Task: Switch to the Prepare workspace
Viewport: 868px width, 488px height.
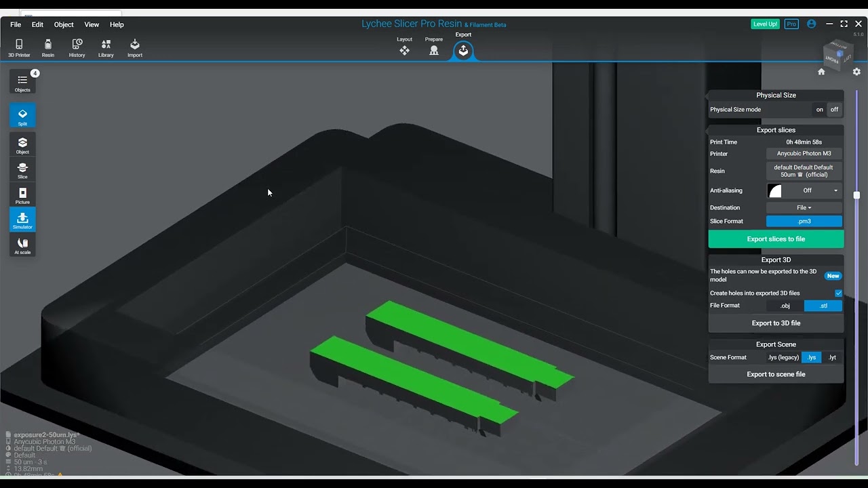Action: [434, 46]
